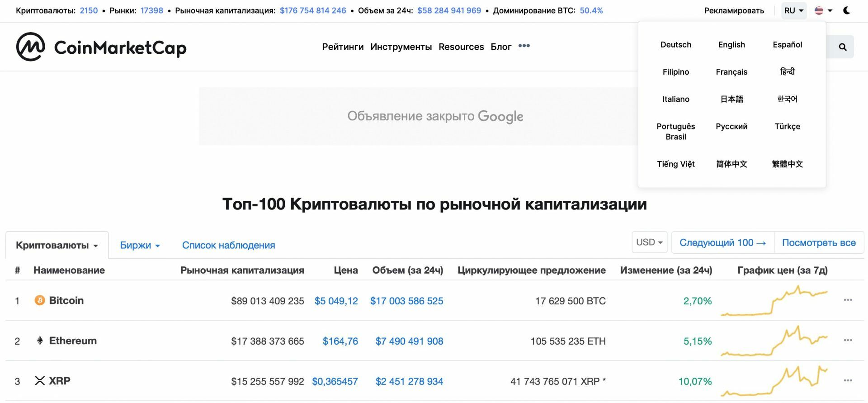Click the Ethereum diamond icon

coord(40,341)
